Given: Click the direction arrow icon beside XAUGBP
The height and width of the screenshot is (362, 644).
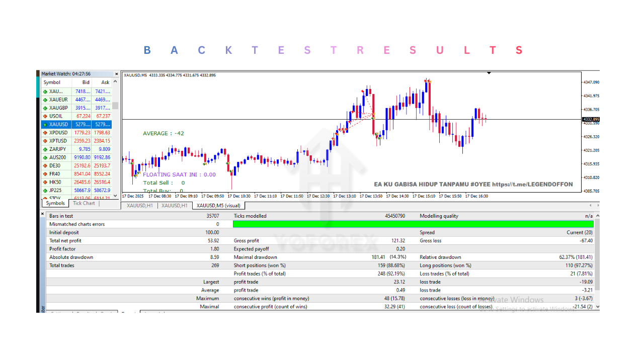Looking at the screenshot, I should [45, 108].
